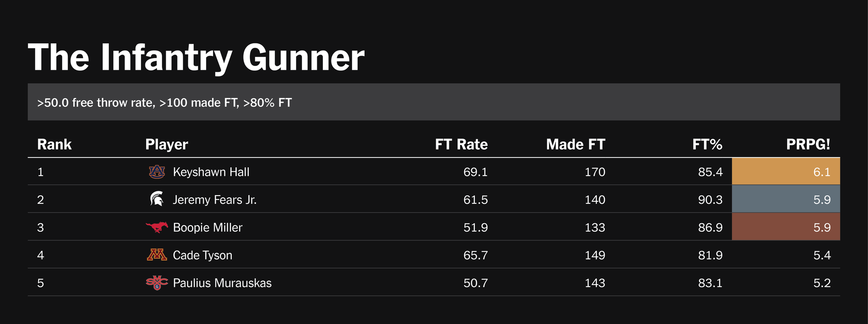Screen dimensions: 868x324
Task: Click player name Cade Tyson
Action: click(202, 255)
